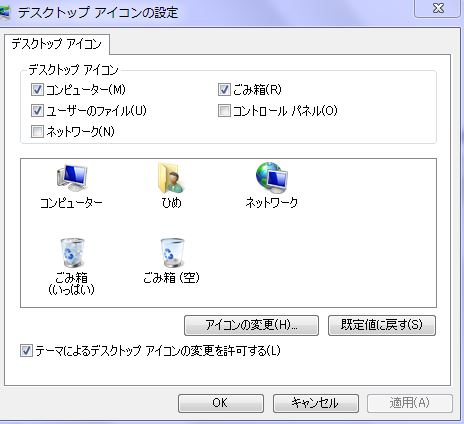
Task: Select the ネットワーク globe icon
Action: coord(272,178)
